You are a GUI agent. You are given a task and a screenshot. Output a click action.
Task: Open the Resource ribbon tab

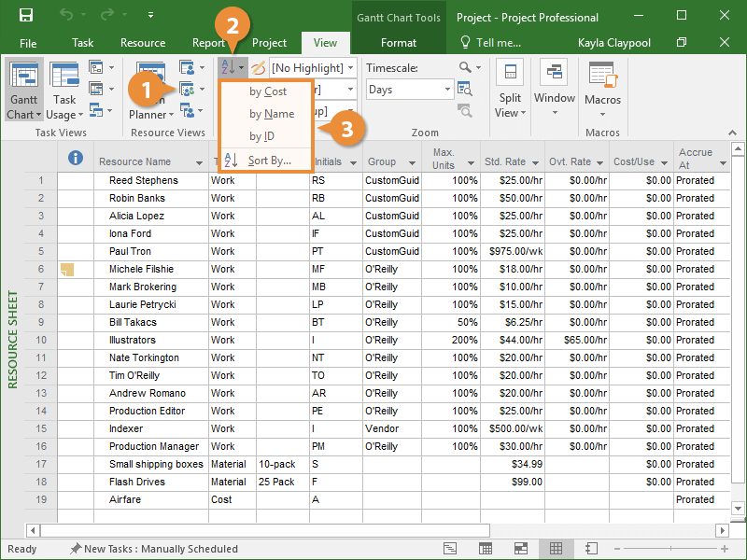(x=143, y=43)
